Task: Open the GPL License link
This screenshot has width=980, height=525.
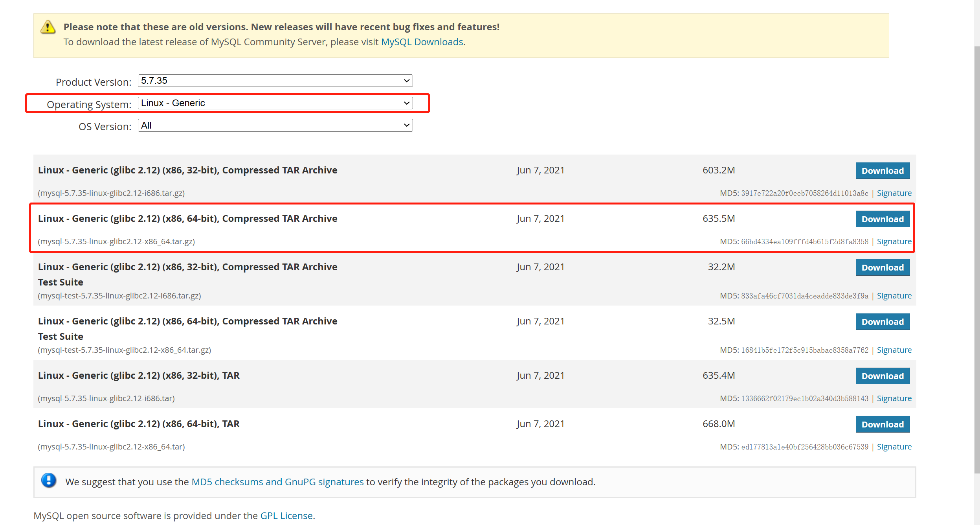Action: coord(286,516)
